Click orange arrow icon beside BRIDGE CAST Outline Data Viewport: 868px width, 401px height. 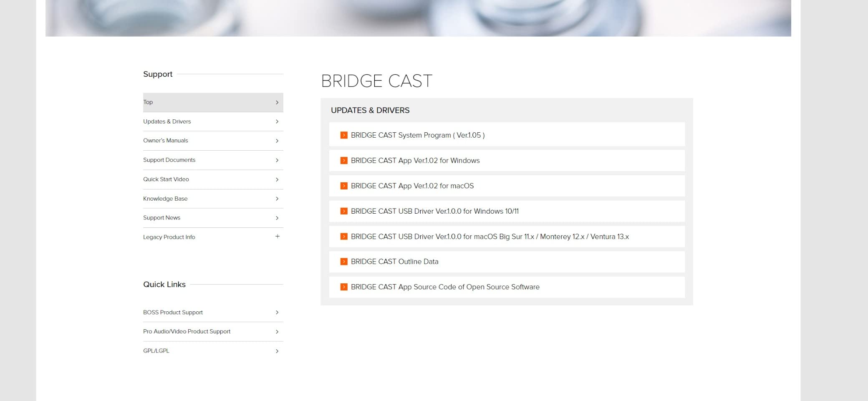[344, 262]
